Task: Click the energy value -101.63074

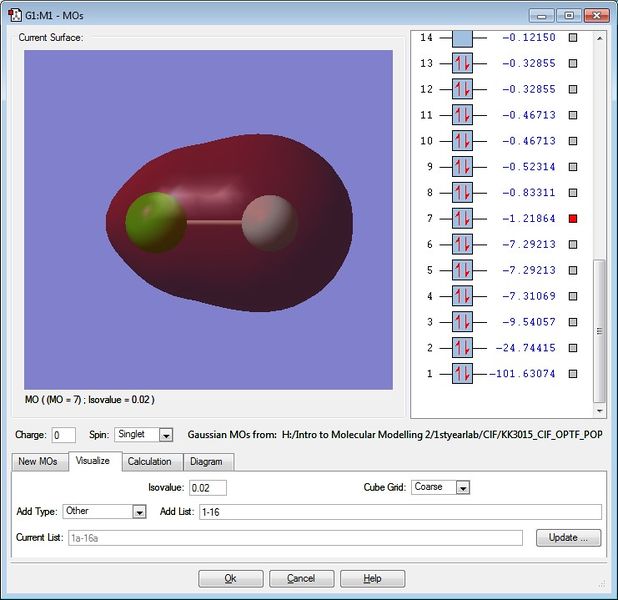Action: point(522,374)
